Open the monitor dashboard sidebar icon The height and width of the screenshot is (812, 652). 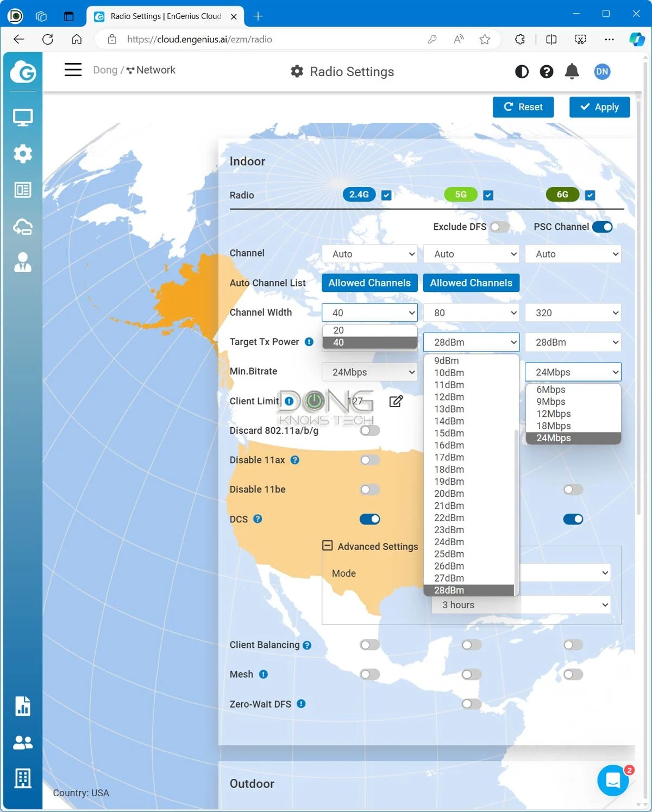coord(23,117)
